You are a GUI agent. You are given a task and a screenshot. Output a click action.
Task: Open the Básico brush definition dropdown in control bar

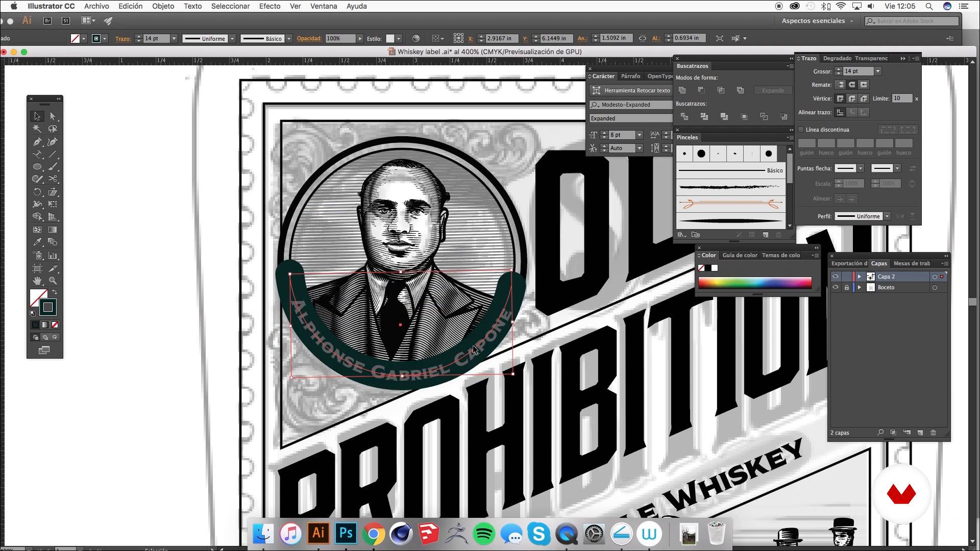[x=289, y=39]
